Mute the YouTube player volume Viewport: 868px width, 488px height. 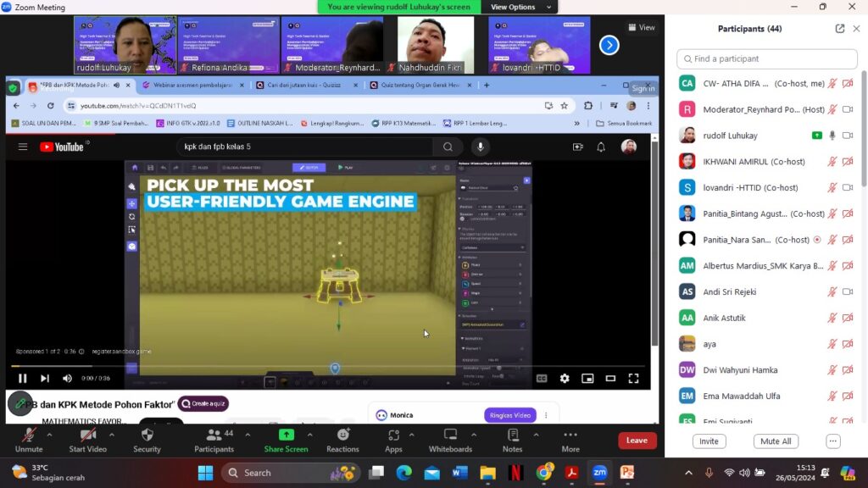67,379
